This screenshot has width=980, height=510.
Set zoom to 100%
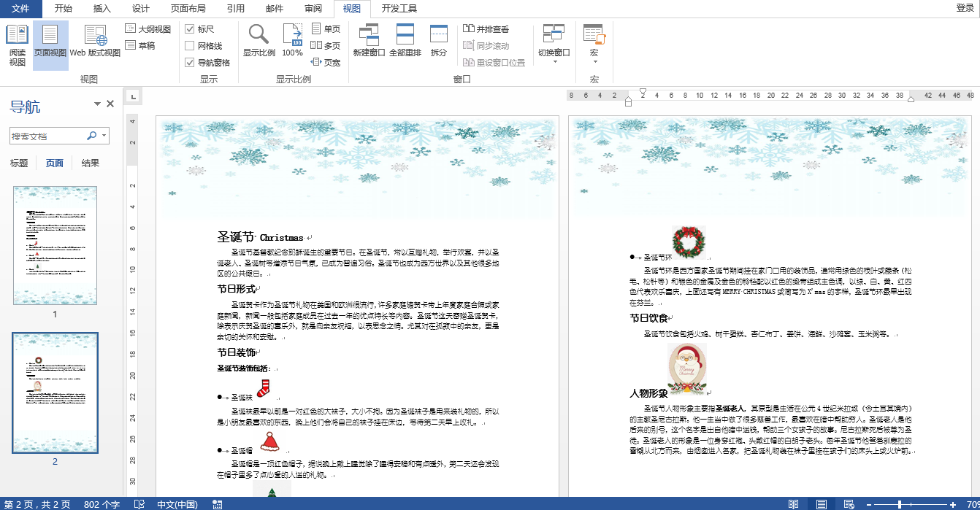point(293,41)
